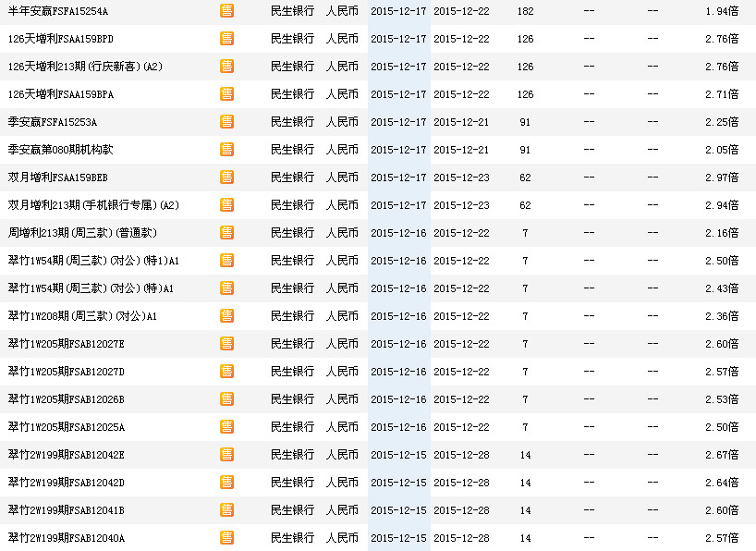
Task: Click the 售 icon for 翠竹1W54期(周三款)(对公)(特1)A1
Action: click(x=226, y=261)
